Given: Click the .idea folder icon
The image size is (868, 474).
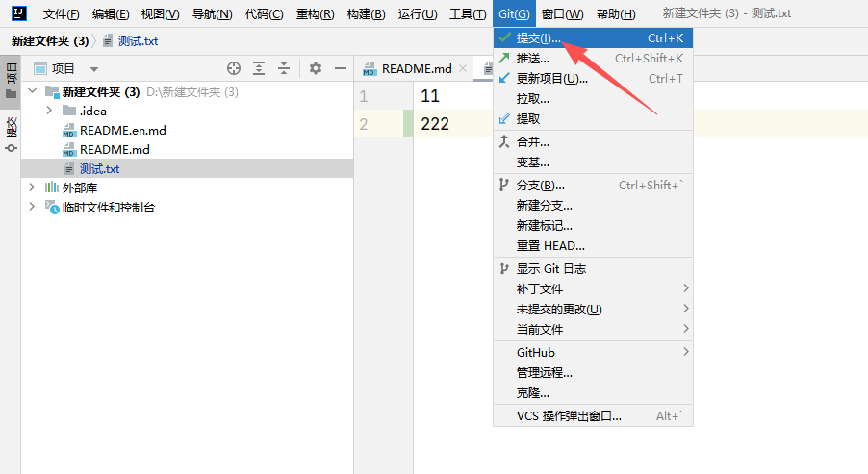Looking at the screenshot, I should (x=69, y=111).
